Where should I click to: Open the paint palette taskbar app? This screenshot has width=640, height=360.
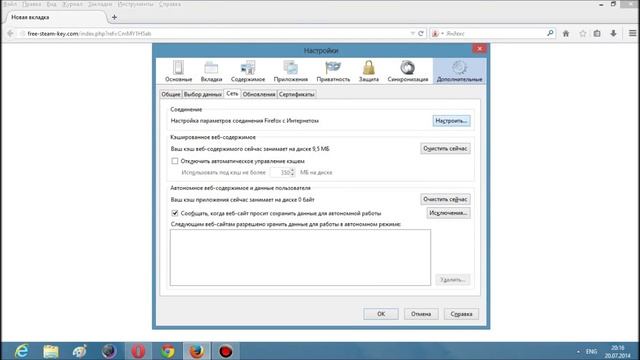[x=80, y=351]
